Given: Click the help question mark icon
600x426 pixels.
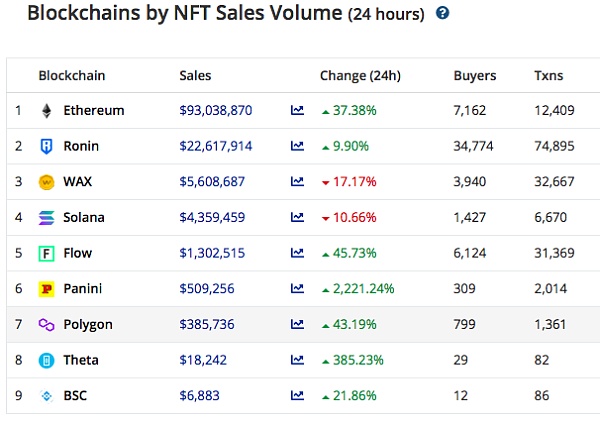Looking at the screenshot, I should tap(443, 14).
